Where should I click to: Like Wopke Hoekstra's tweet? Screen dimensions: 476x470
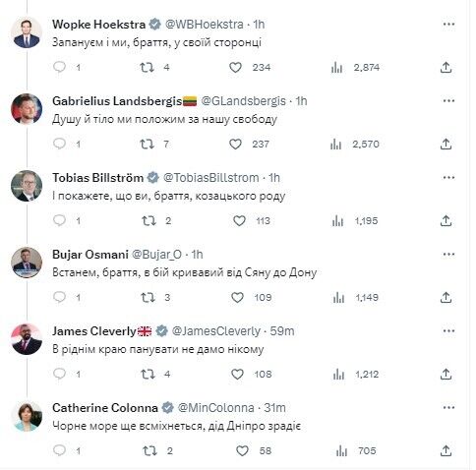pyautogui.click(x=235, y=68)
